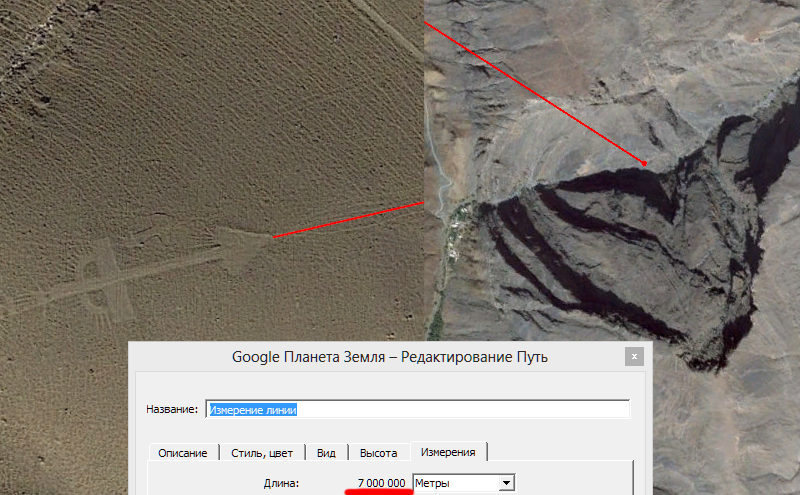
Task: Click the units combo box arrow
Action: point(506,483)
